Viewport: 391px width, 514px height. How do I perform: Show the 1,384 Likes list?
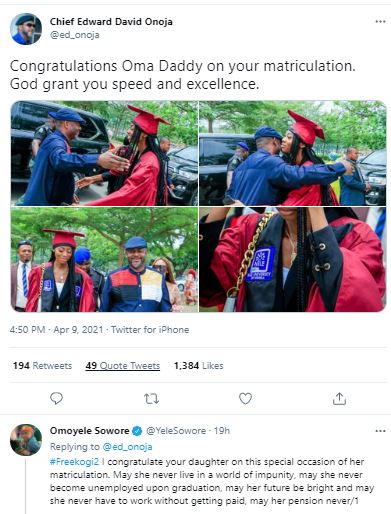(198, 366)
